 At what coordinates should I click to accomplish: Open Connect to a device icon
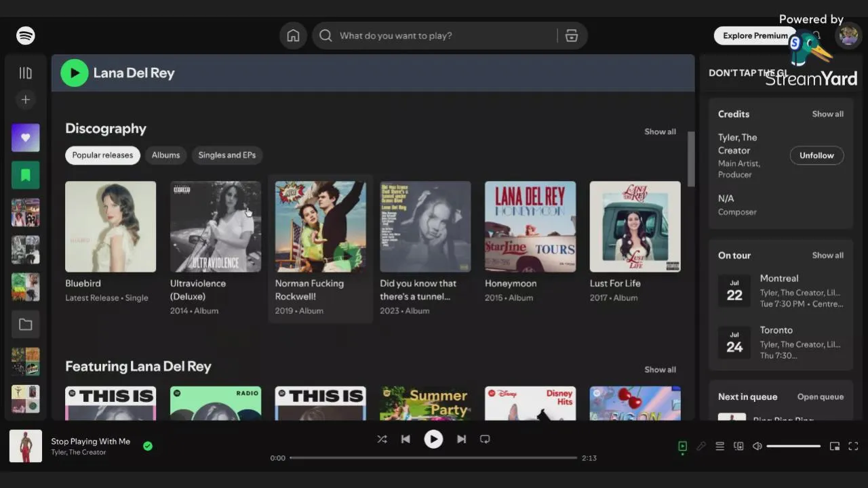[738, 446]
